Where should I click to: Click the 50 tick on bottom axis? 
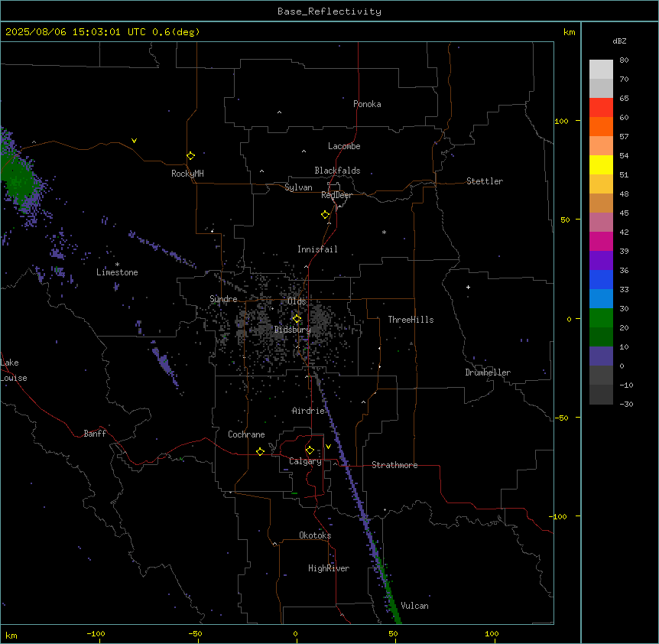click(393, 633)
